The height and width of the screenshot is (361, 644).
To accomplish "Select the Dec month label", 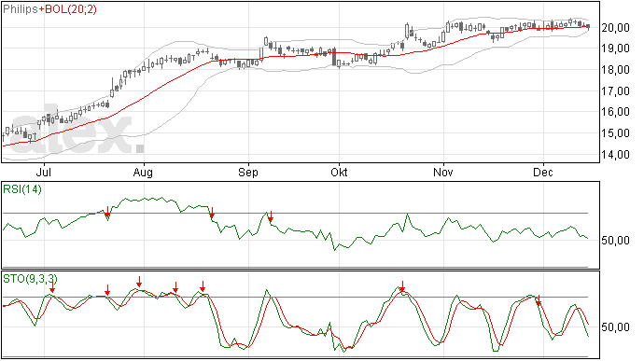I will click(543, 173).
